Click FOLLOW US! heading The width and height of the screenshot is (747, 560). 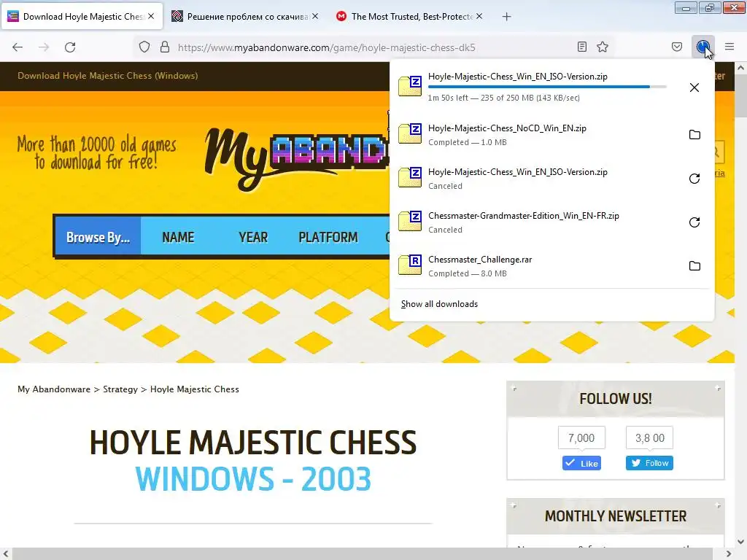click(x=616, y=399)
